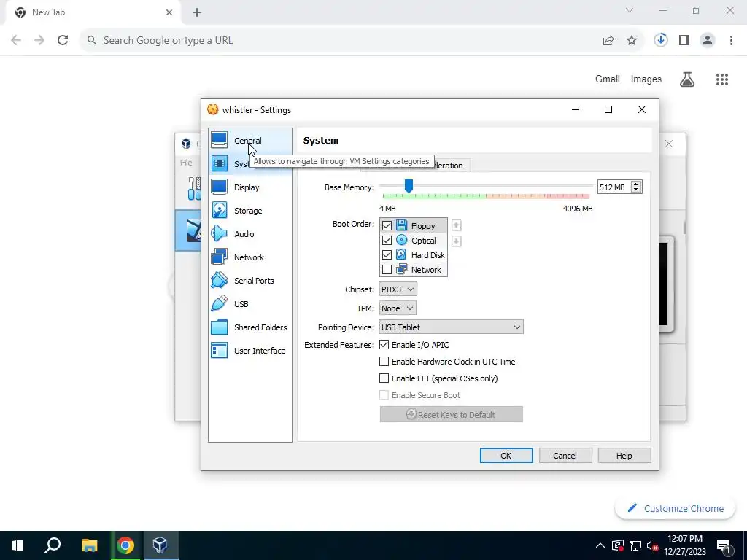
Task: Open a new Chrome tab
Action: (x=197, y=12)
